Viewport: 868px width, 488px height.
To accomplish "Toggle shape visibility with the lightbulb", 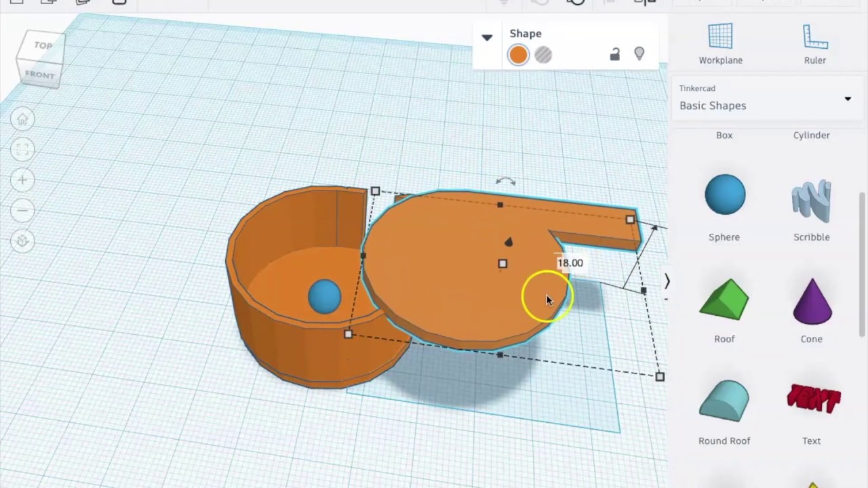I will [639, 54].
